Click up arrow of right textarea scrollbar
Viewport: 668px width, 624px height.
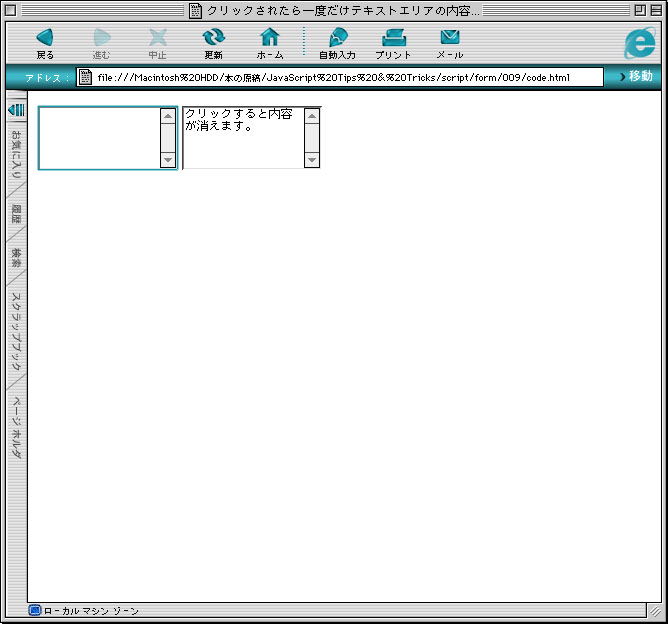coord(312,115)
